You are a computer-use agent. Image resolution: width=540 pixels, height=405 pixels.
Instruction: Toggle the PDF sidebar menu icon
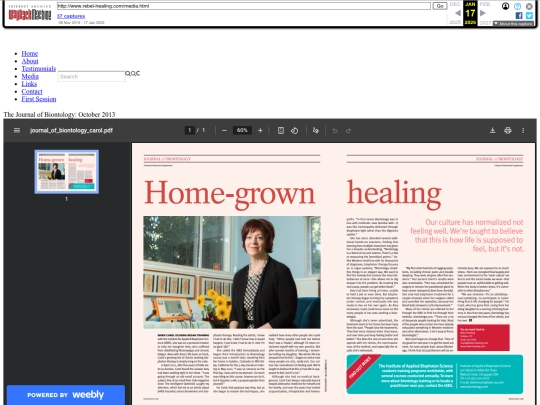click(17, 130)
